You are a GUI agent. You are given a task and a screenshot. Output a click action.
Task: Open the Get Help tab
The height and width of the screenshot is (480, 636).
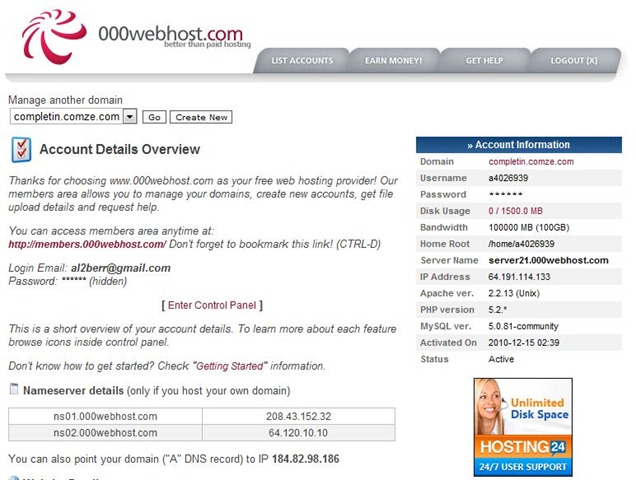(484, 60)
